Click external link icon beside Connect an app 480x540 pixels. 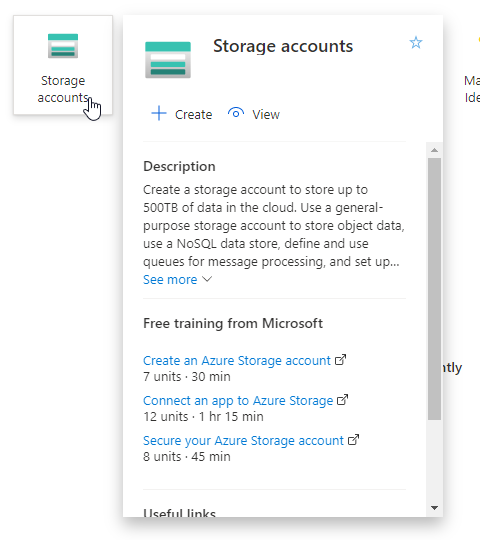click(343, 399)
